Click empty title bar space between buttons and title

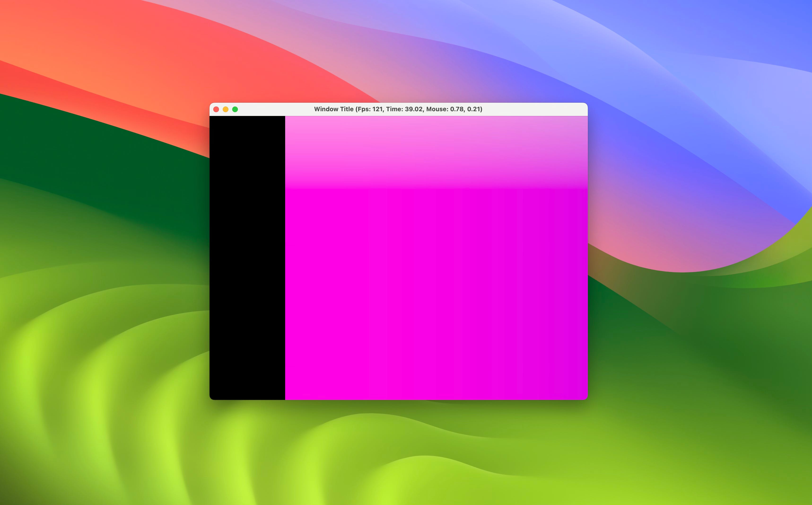[275, 109]
